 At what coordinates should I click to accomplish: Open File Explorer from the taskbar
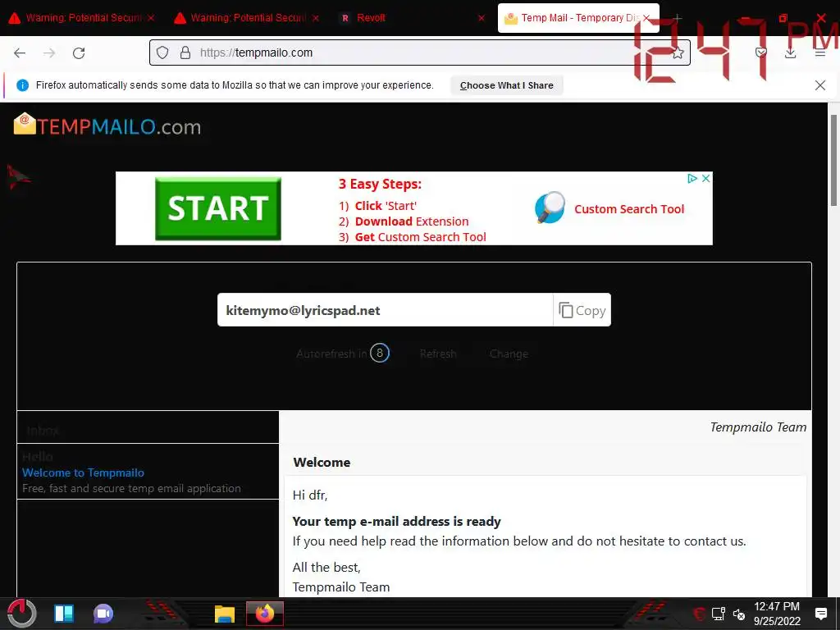tap(225, 614)
